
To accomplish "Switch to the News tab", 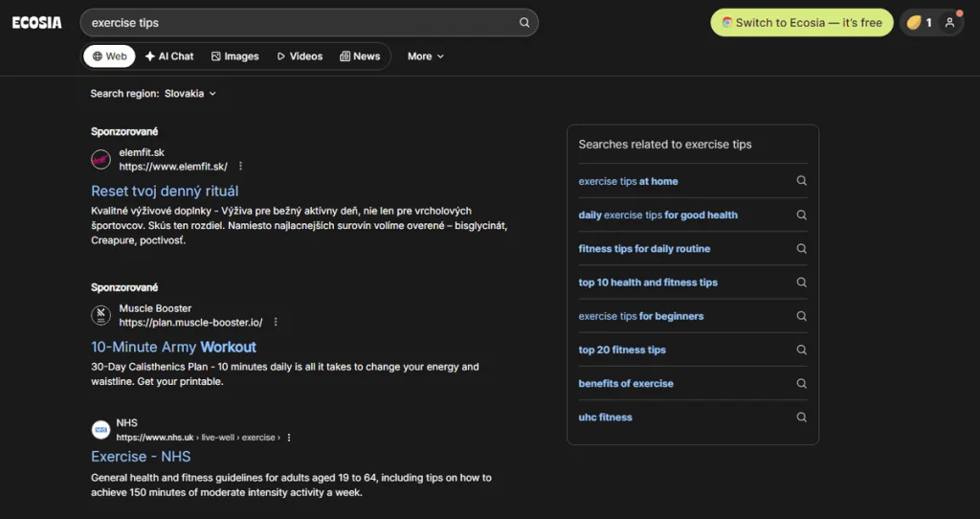I will pos(360,56).
